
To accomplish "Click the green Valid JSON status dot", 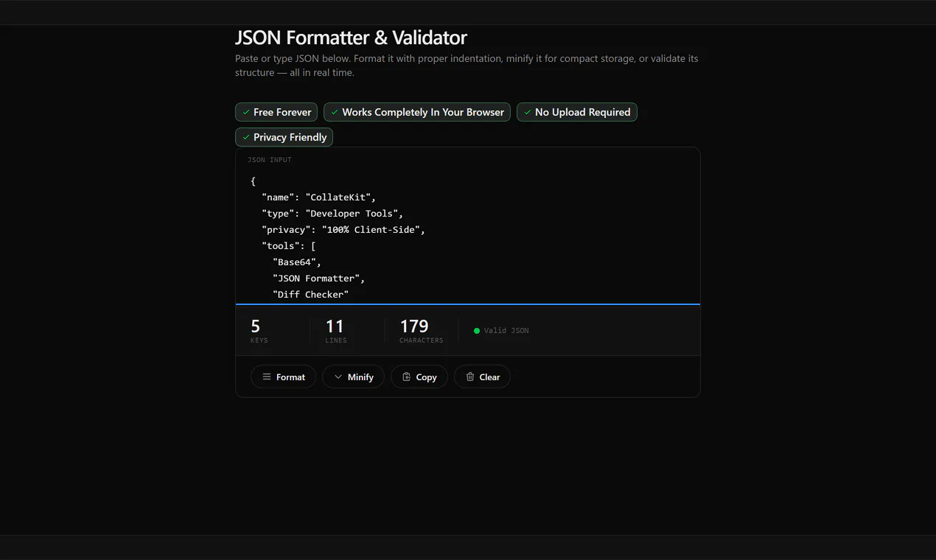I will (477, 331).
